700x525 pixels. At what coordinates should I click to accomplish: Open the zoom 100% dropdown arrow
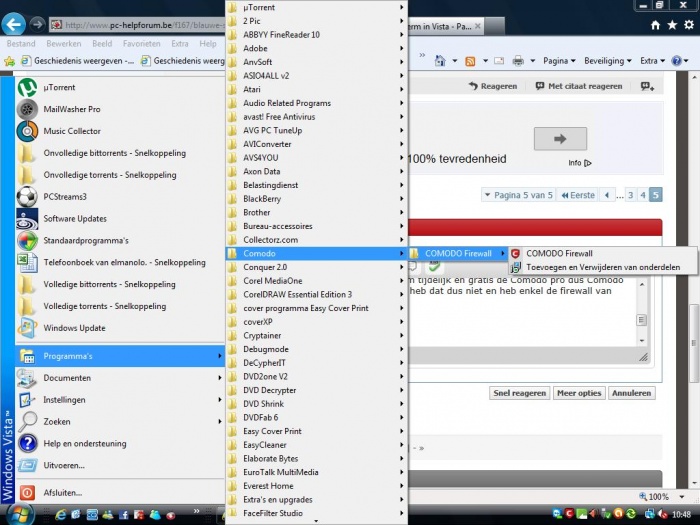[x=682, y=497]
